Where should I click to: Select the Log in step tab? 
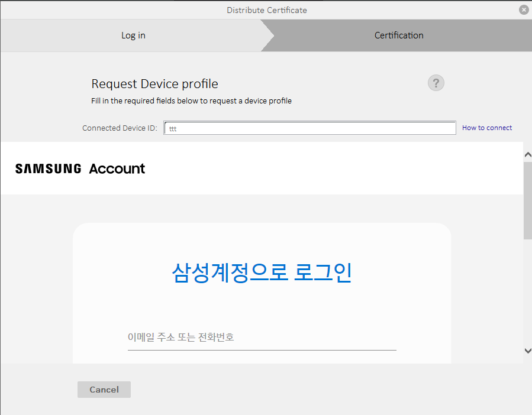[x=133, y=35]
